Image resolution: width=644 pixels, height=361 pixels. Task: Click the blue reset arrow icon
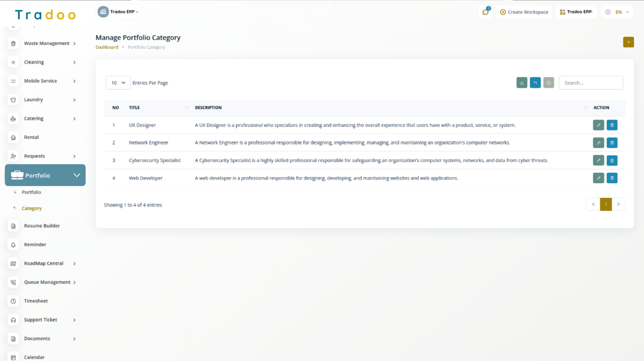pyautogui.click(x=535, y=83)
